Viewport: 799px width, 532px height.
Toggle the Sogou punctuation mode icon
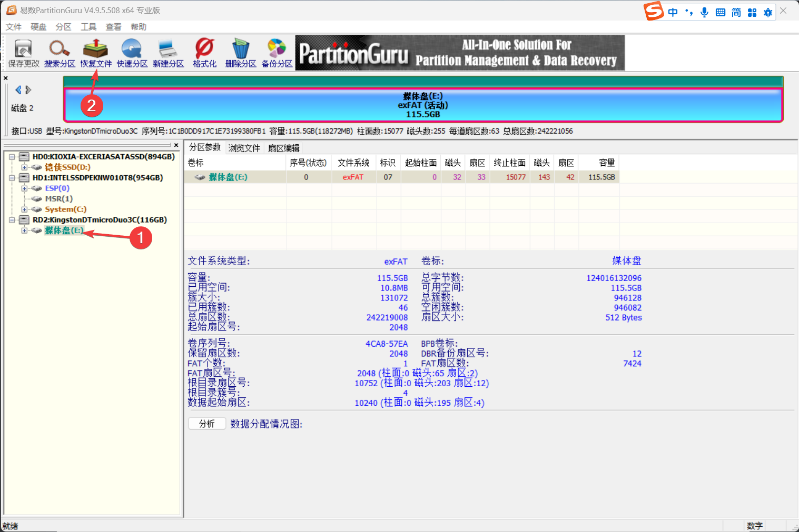pyautogui.click(x=689, y=12)
